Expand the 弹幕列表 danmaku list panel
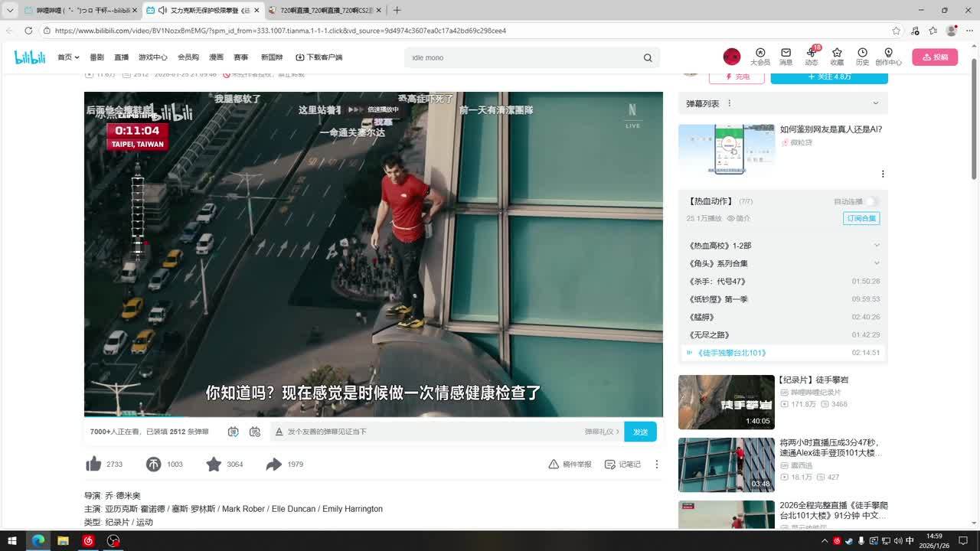Screen dimensions: 980x551 click(875, 103)
